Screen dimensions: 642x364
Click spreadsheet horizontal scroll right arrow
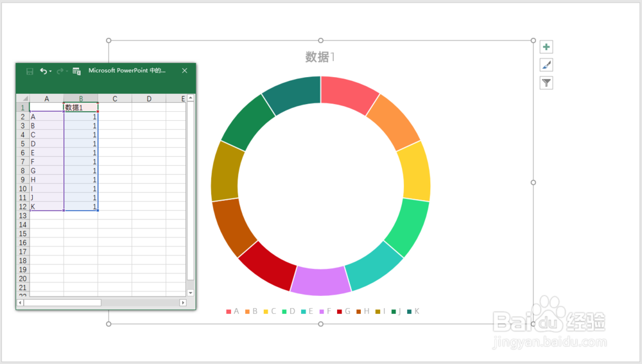pos(183,302)
